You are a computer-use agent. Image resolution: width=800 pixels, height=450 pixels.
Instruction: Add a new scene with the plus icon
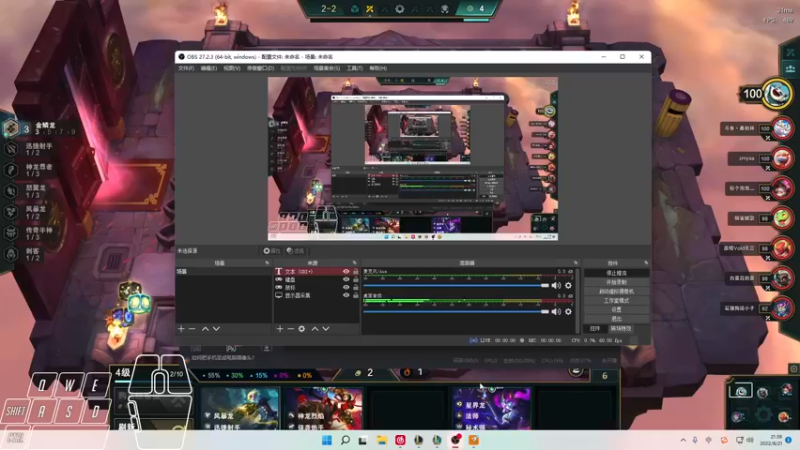[x=181, y=329]
